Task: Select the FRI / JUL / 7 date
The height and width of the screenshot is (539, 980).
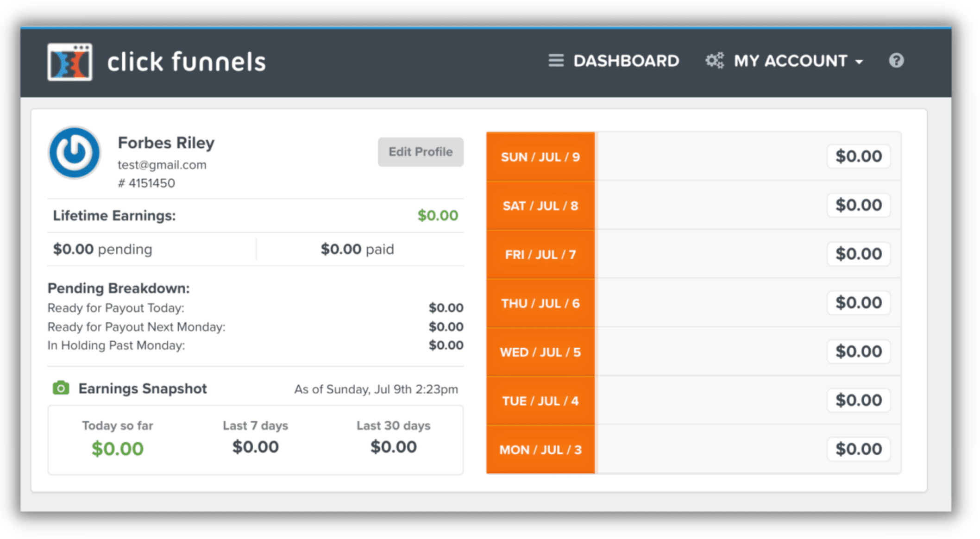Action: click(x=540, y=255)
